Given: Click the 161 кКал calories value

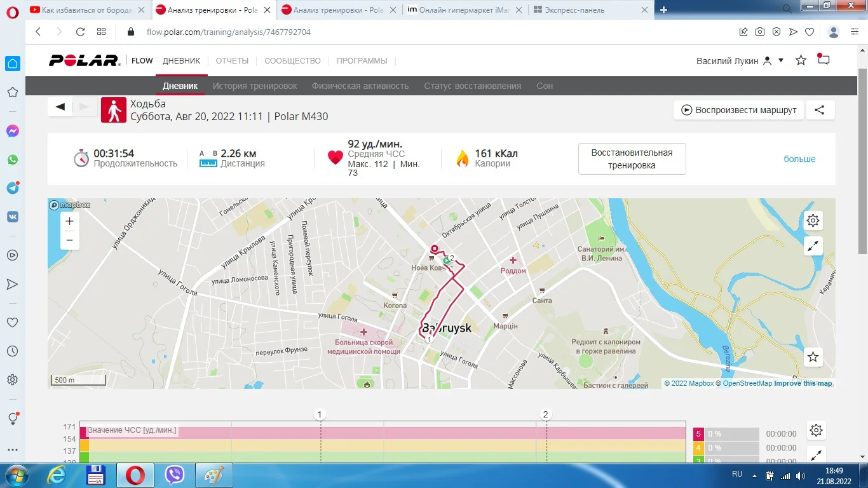Looking at the screenshot, I should click(x=496, y=153).
